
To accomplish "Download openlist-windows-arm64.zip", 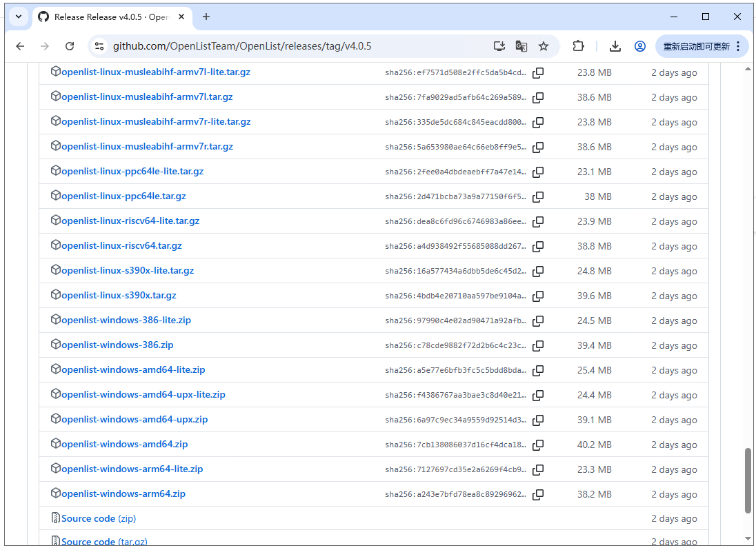I will [x=123, y=493].
